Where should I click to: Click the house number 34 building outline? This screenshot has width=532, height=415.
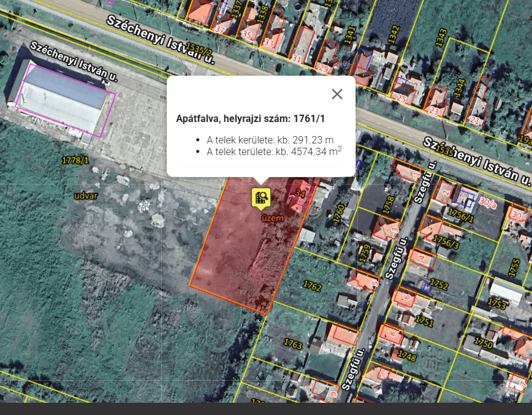click(300, 193)
